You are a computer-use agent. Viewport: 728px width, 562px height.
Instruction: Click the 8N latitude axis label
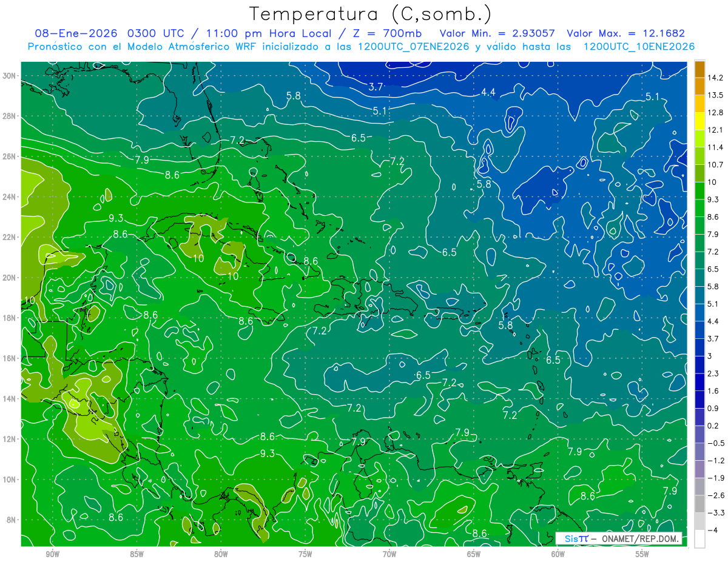12,520
